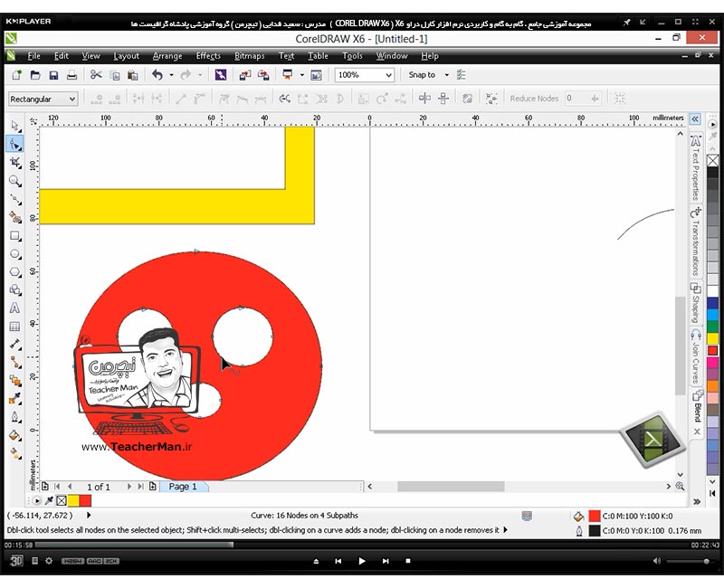This screenshot has width=724, height=588.
Task: Add a page with the left add-page button
Action: [44, 486]
